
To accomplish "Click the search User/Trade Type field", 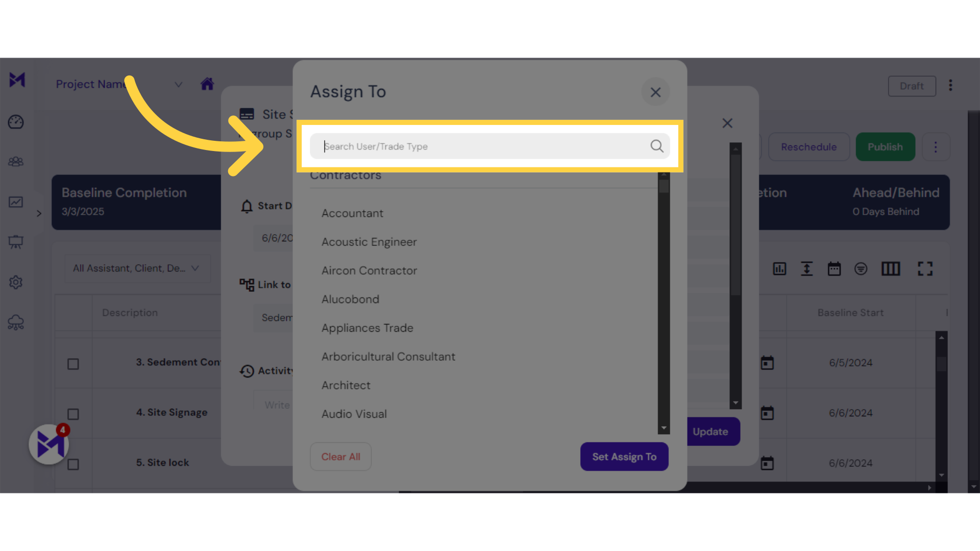I will (490, 146).
